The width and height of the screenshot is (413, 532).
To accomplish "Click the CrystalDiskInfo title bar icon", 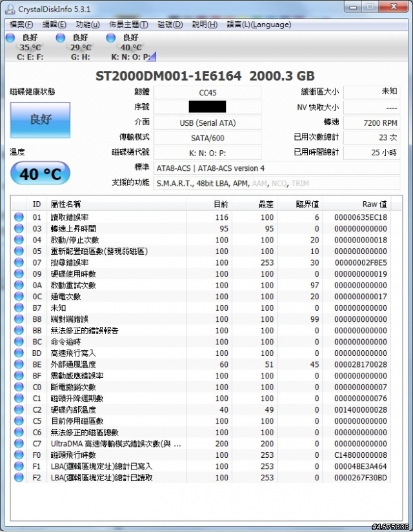I will (x=10, y=9).
